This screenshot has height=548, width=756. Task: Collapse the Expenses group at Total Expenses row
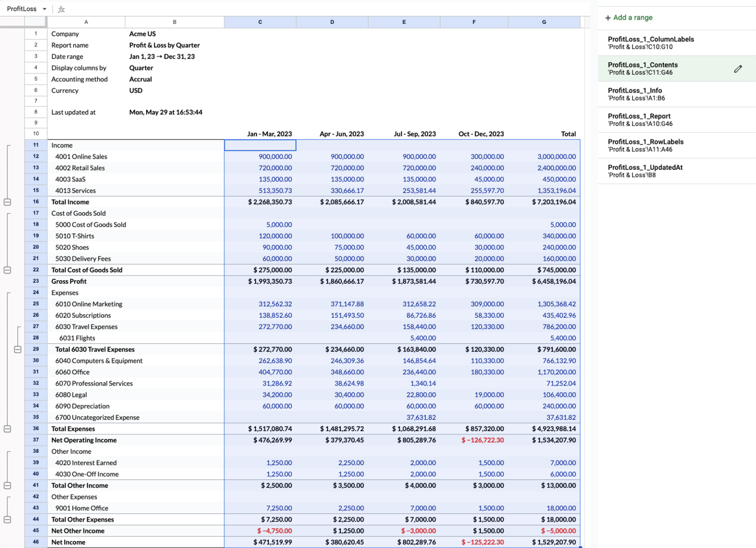point(7,429)
